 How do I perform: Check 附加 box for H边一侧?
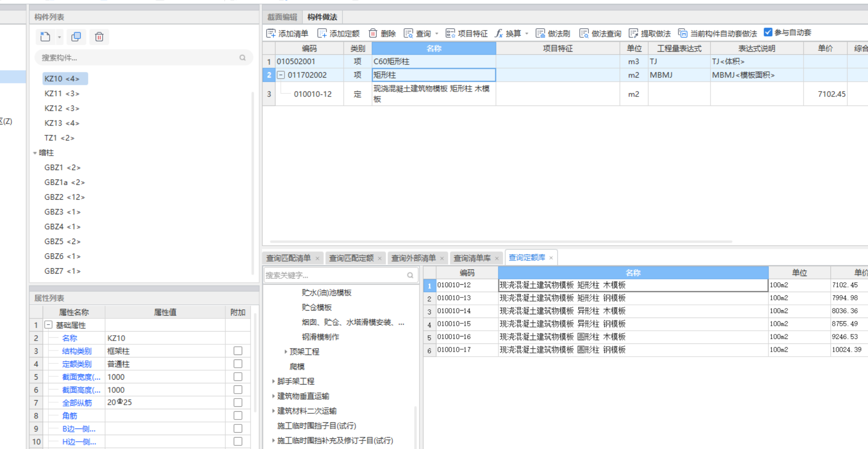(x=238, y=442)
